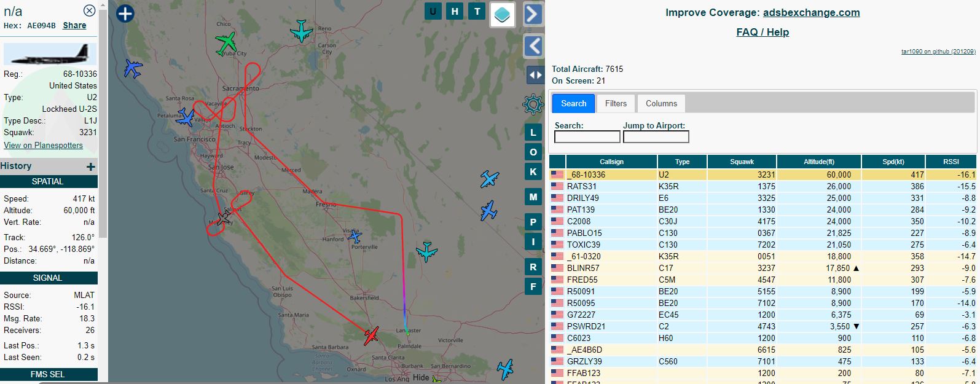Image resolution: width=980 pixels, height=384 pixels.
Task: Open FAQ / Help link
Action: tap(762, 32)
